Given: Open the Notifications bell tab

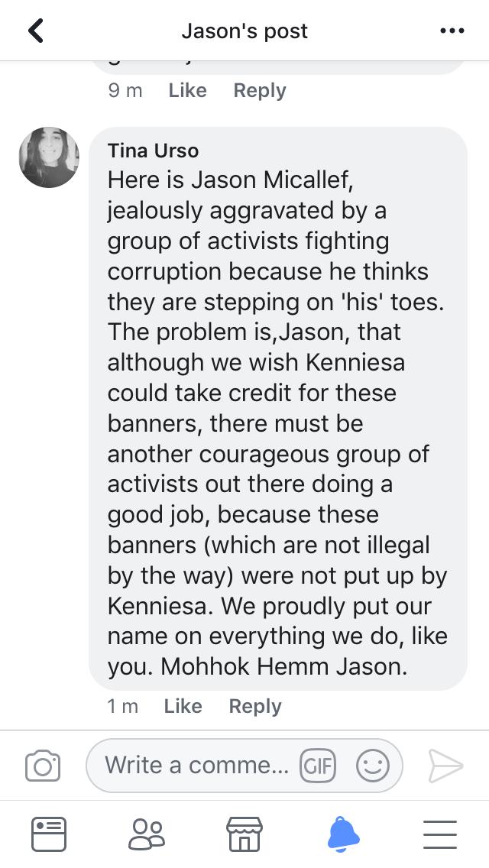Looking at the screenshot, I should point(343,834).
